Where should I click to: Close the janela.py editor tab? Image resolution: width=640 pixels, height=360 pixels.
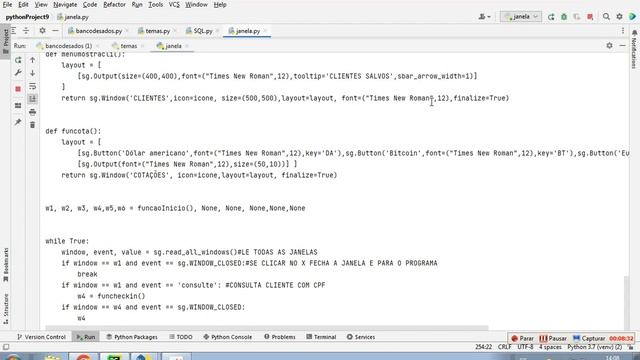pos(265,31)
